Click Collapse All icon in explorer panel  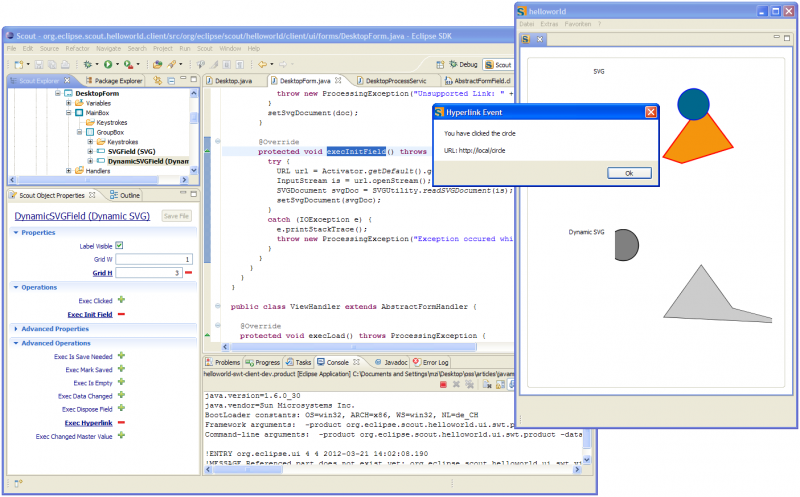coord(171,81)
